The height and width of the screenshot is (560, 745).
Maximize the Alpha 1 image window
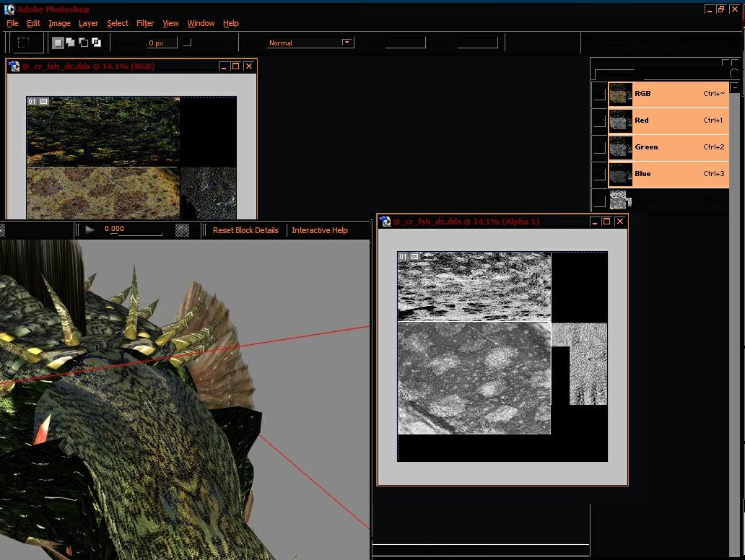click(606, 222)
